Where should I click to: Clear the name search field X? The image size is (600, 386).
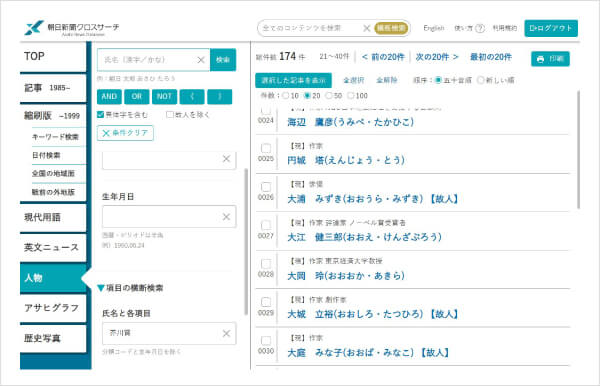[x=201, y=60]
